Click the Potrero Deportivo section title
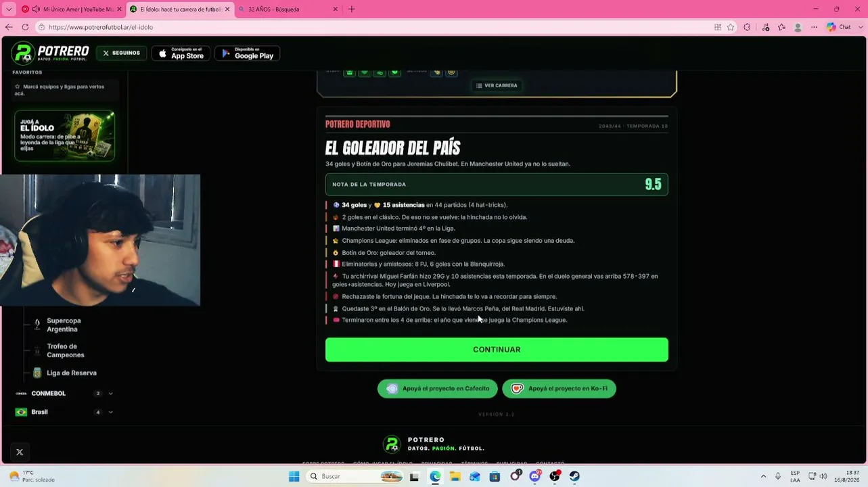Viewport: 868px width, 487px height. [357, 124]
